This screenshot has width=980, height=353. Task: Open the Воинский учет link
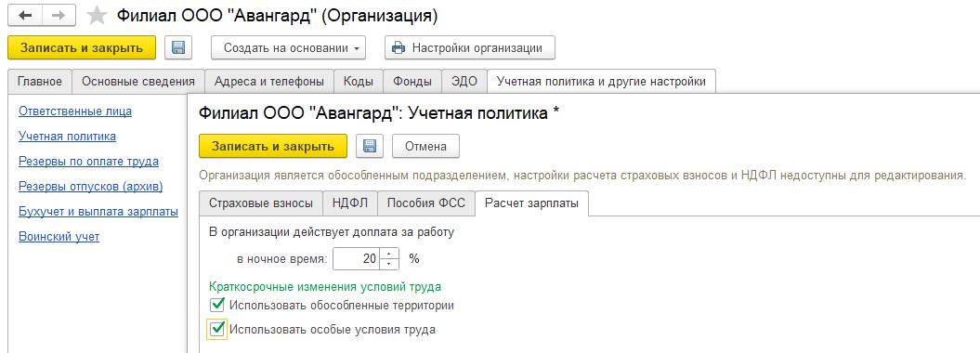click(59, 236)
